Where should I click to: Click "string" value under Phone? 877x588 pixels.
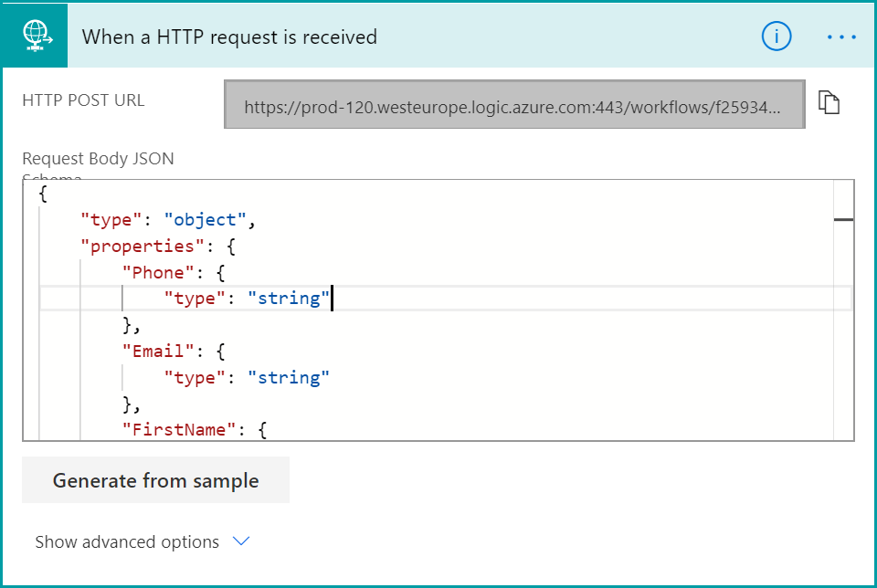point(288,299)
